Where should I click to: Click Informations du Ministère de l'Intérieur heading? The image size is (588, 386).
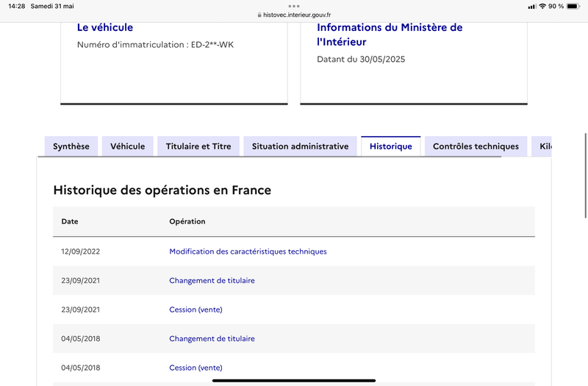[x=390, y=35]
